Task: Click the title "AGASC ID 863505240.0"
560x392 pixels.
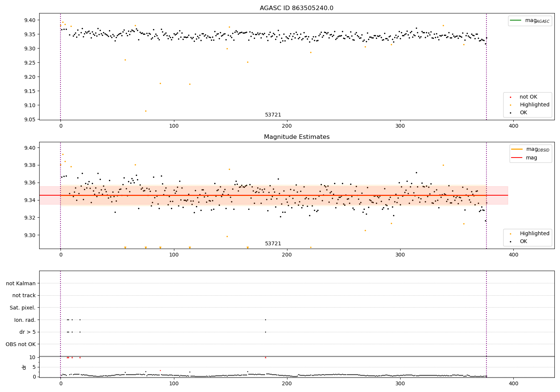Action: click(296, 8)
